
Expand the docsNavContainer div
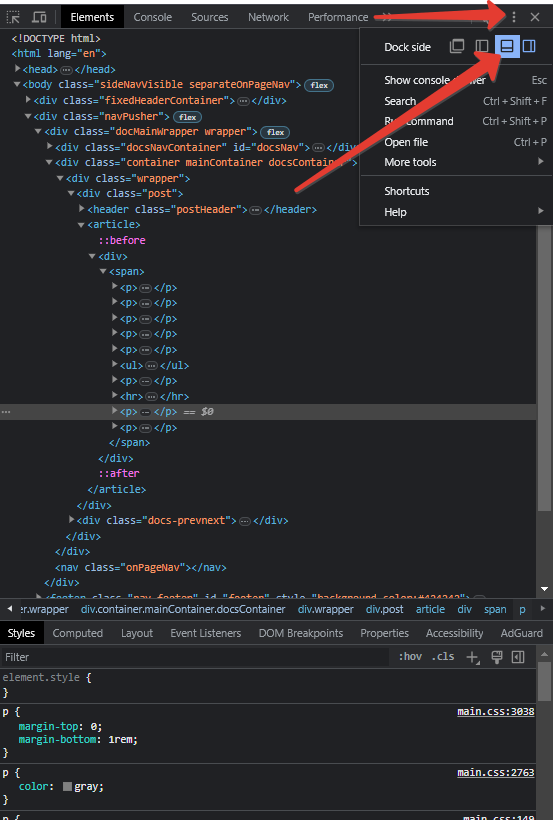tap(50, 146)
